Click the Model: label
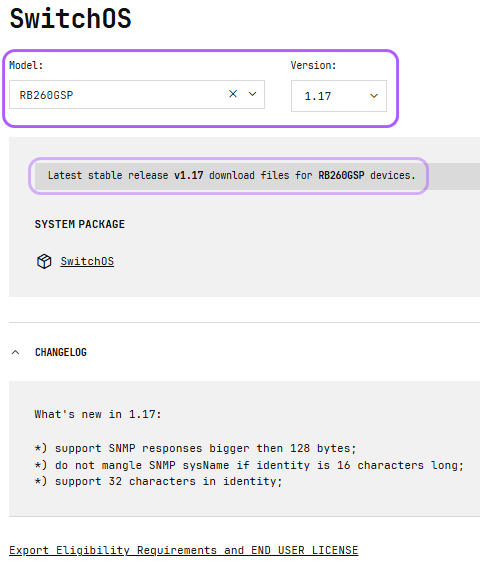 pyautogui.click(x=26, y=65)
